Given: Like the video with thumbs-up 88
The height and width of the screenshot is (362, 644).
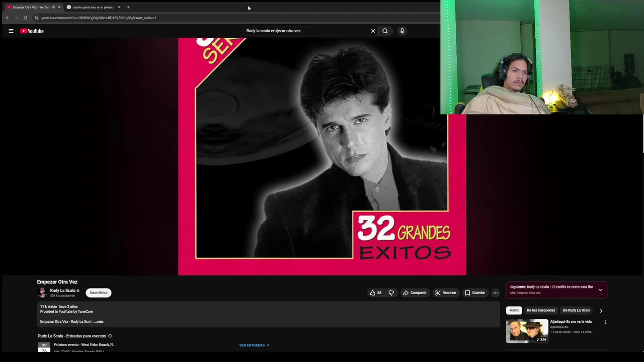Looking at the screenshot, I should pyautogui.click(x=375, y=293).
